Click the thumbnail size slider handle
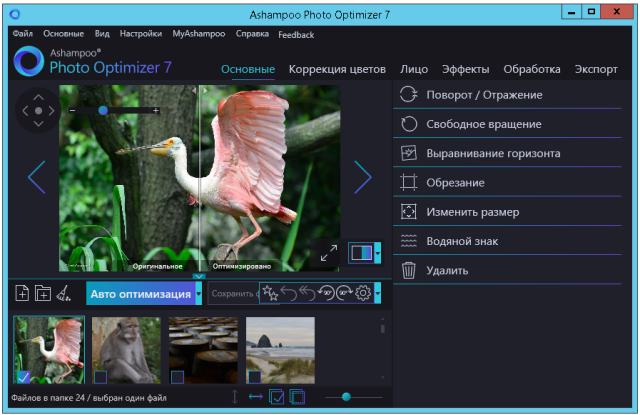The height and width of the screenshot is (415, 640). click(346, 397)
